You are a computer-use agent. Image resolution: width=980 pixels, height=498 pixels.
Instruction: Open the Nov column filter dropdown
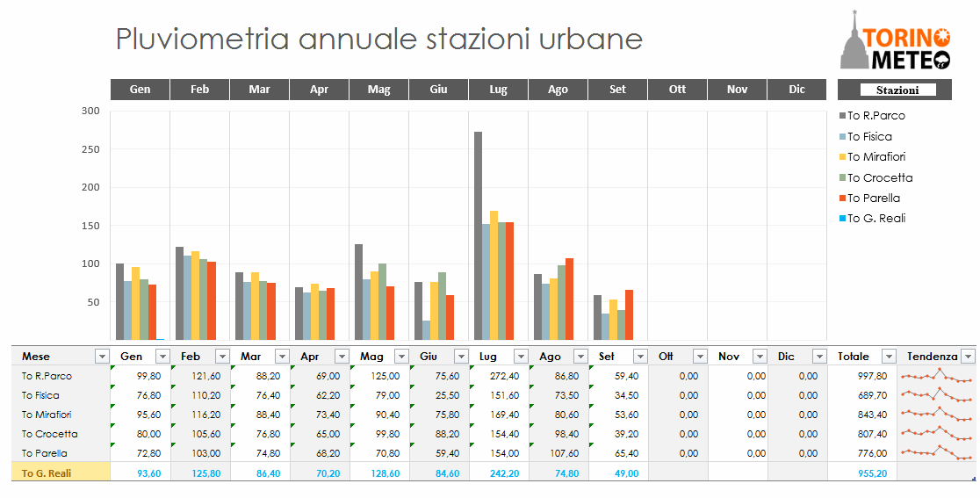(x=760, y=357)
